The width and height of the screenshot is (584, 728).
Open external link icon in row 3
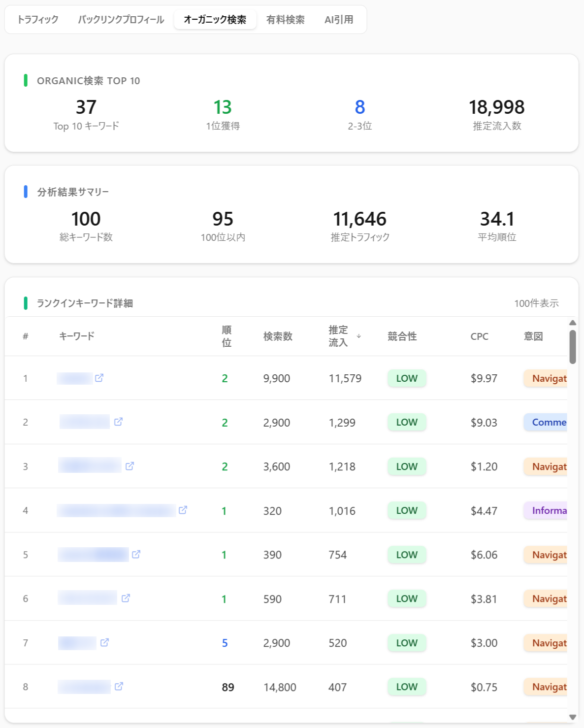(130, 466)
